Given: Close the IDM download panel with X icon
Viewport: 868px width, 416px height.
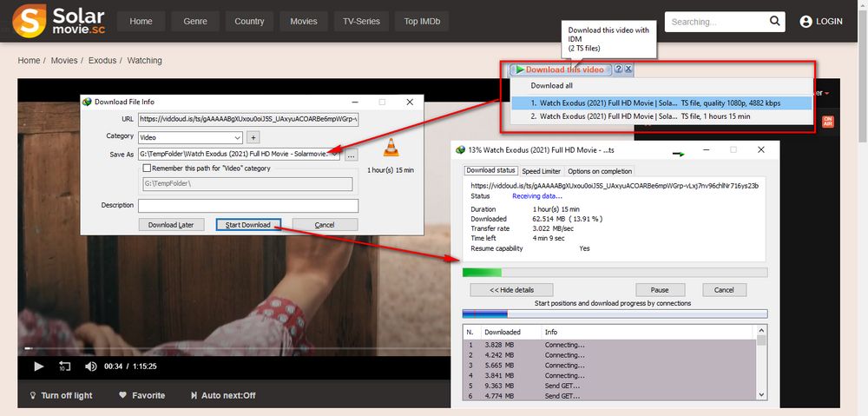Looking at the screenshot, I should tap(628, 69).
